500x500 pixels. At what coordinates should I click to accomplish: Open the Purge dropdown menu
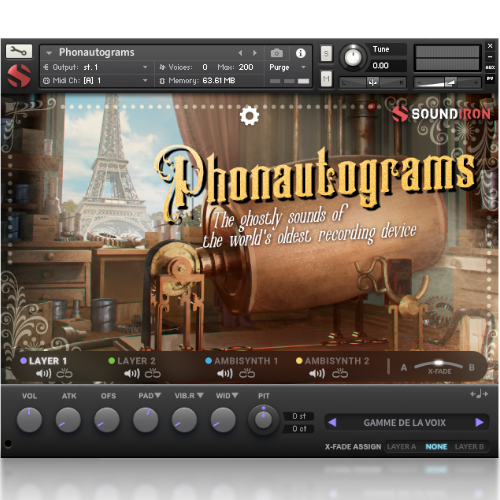point(287,67)
